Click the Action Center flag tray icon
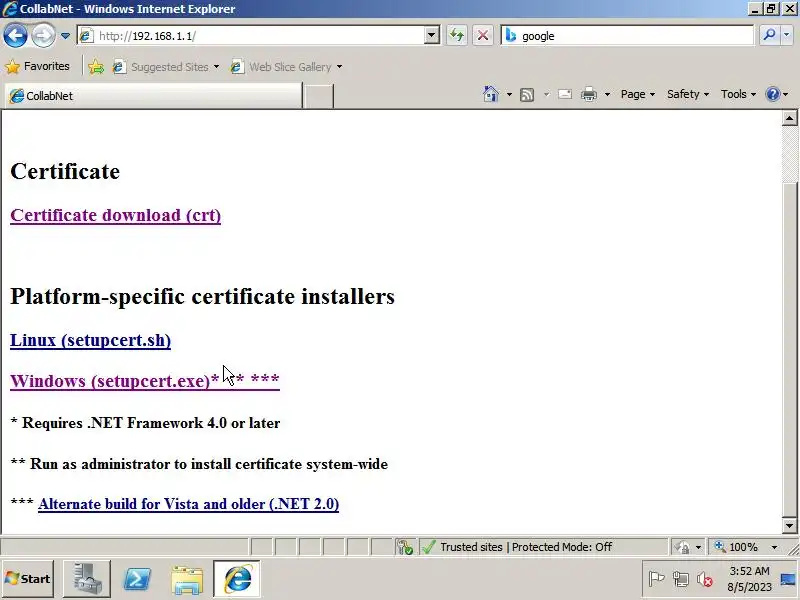This screenshot has width=800, height=600. pyautogui.click(x=656, y=579)
